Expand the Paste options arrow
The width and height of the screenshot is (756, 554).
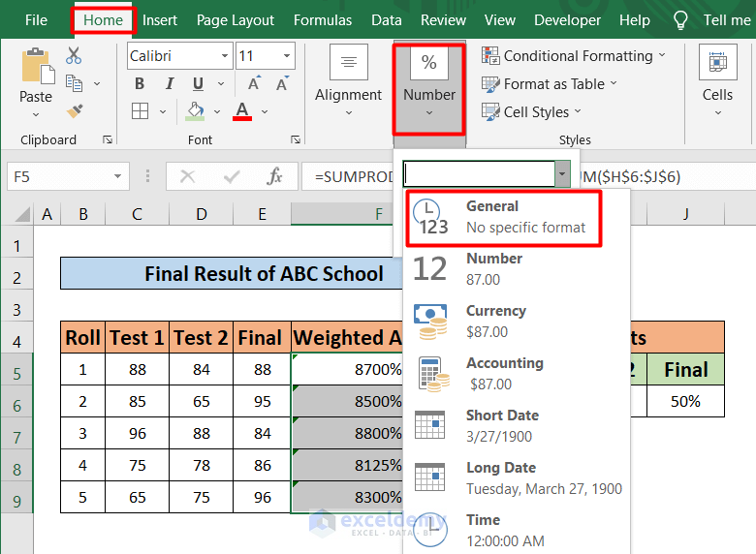(x=36, y=114)
